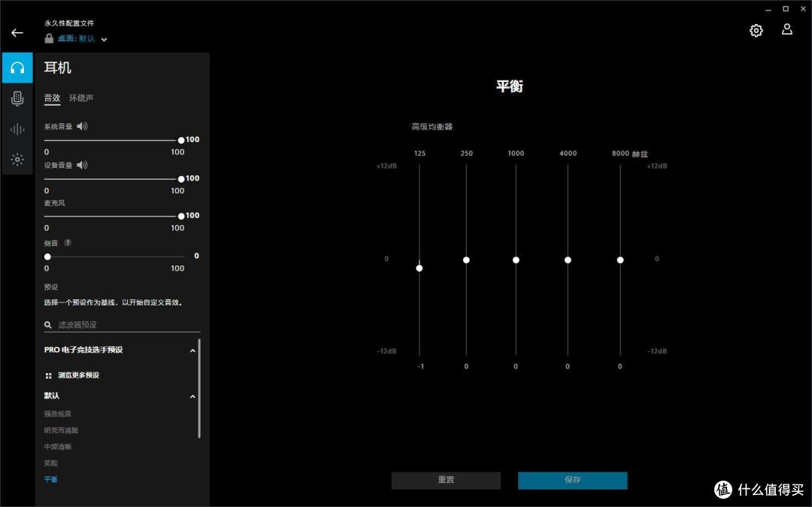Open the user account profile icon
Screen dimensions: 812x507
[x=786, y=29]
